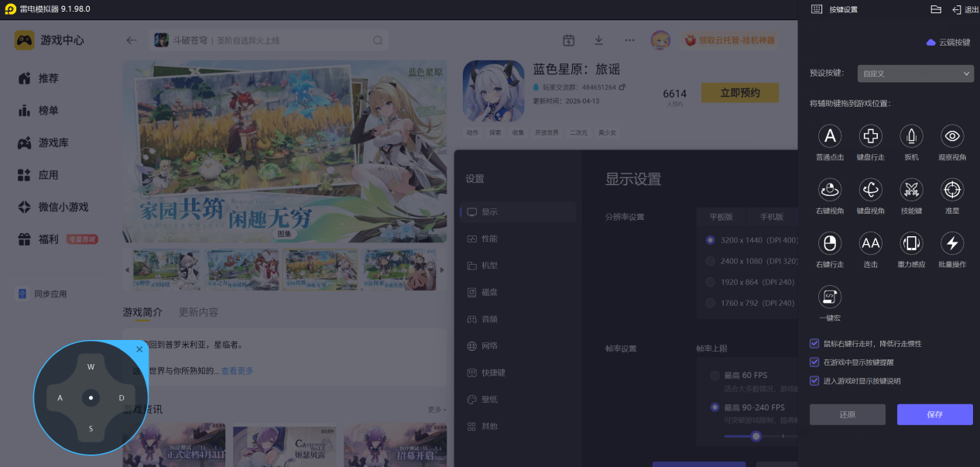
Task: Show the next screenshot thumbnails arrow
Action: pyautogui.click(x=442, y=270)
